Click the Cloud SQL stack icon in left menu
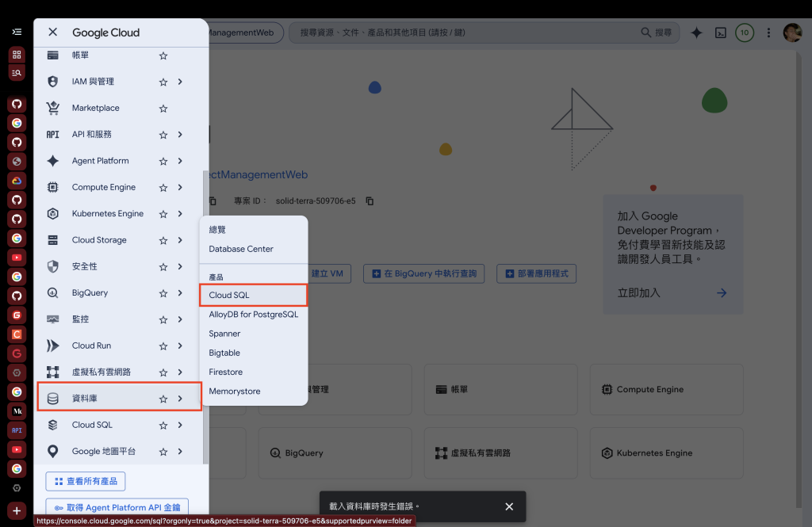Image resolution: width=812 pixels, height=527 pixels. click(53, 425)
